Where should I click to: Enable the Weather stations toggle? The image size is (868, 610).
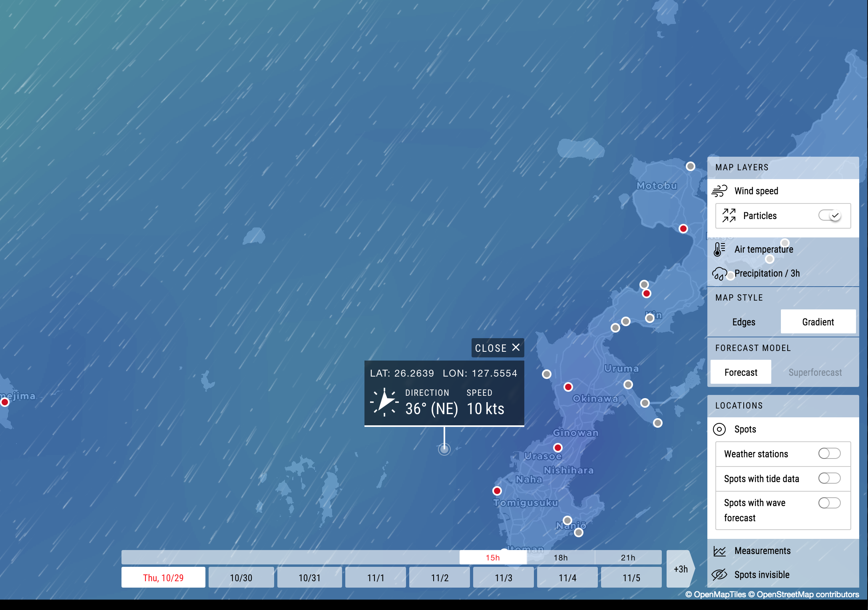[x=829, y=454]
